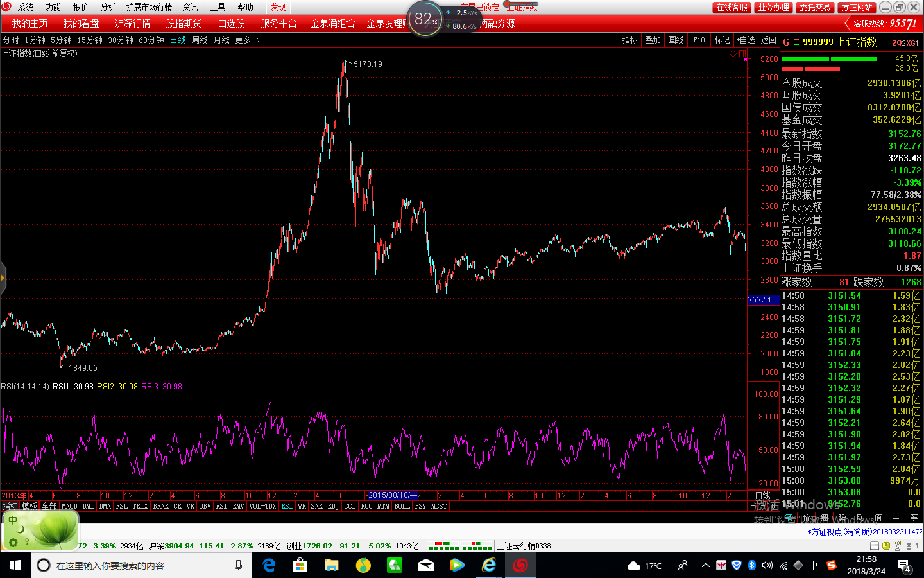
Task: Switch chart to 周线 weekly period
Action: (x=200, y=40)
